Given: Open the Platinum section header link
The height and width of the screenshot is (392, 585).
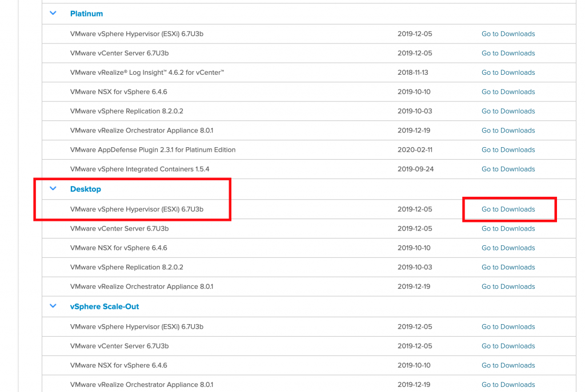Looking at the screenshot, I should point(86,13).
